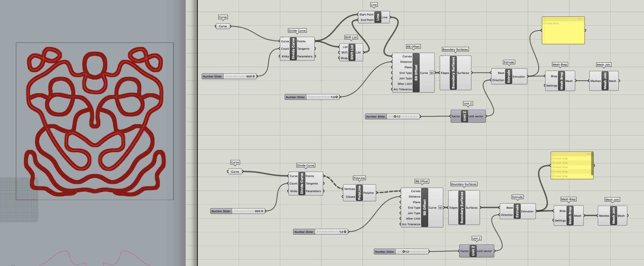This screenshot has height=266, width=644.
Task: Click the lower 1.0 distance Number Slider
Action: pyautogui.click(x=321, y=232)
